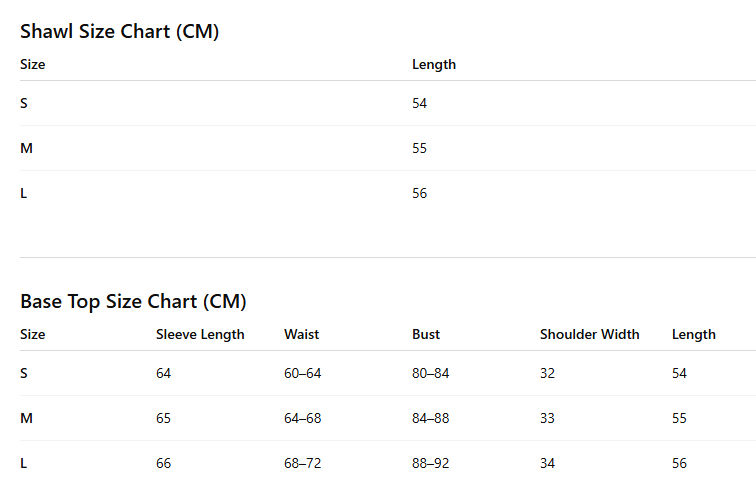Viewport: 756px width, 498px height.
Task: Select waist value 60–64
Action: click(x=302, y=373)
